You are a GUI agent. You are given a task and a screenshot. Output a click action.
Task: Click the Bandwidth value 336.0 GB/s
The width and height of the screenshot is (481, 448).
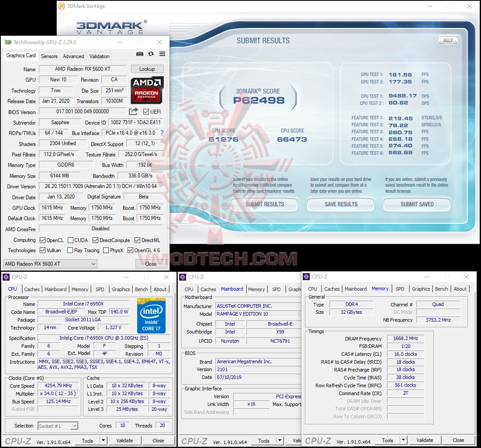140,176
